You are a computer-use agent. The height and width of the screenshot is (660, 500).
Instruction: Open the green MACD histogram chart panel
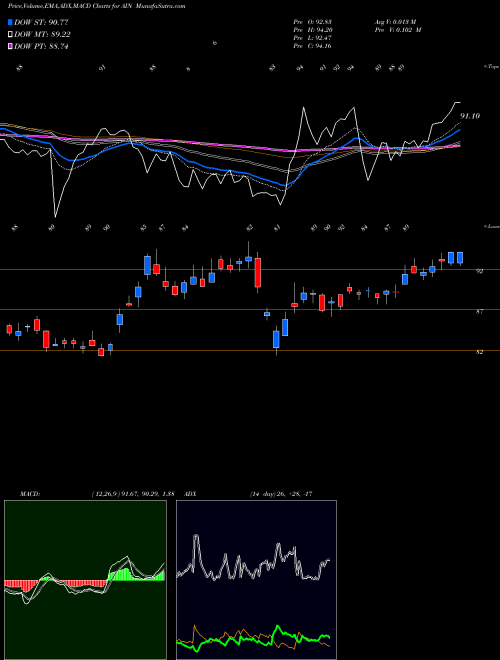pyautogui.click(x=85, y=580)
